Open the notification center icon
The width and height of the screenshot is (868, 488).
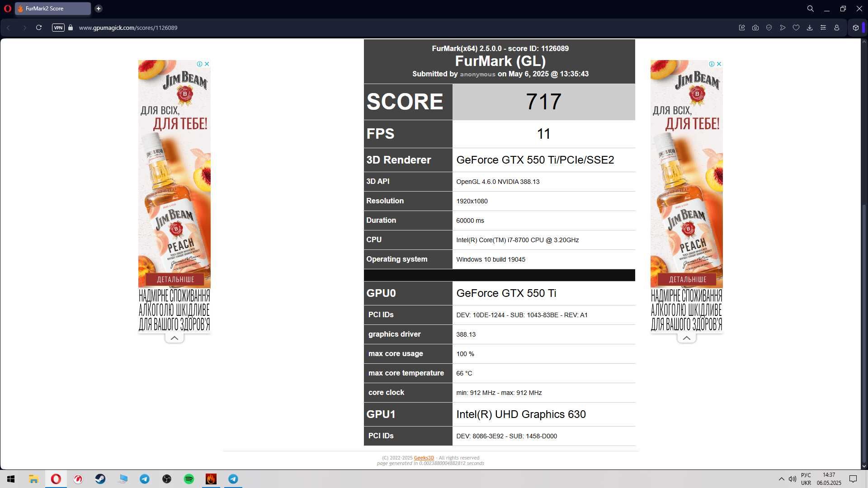tap(853, 479)
